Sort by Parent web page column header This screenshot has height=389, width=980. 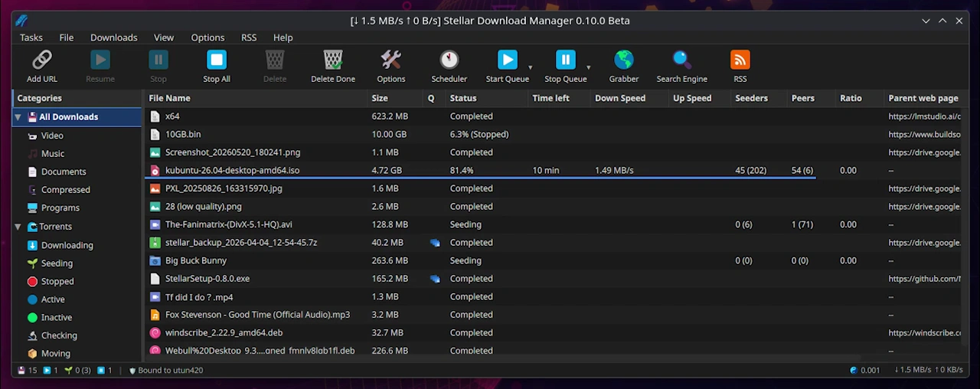923,98
